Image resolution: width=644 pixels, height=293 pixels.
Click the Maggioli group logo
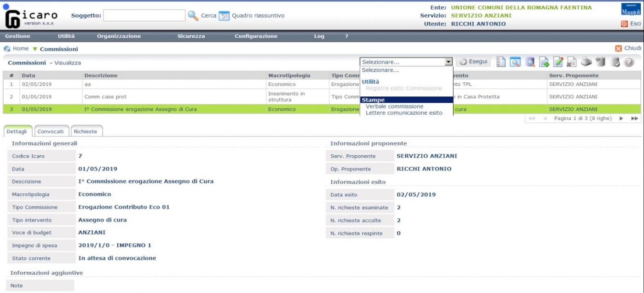631,9
